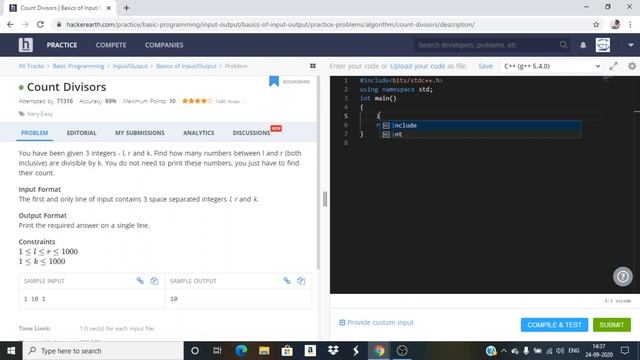Open editor settings gear
The height and width of the screenshot is (360, 640).
click(x=632, y=66)
